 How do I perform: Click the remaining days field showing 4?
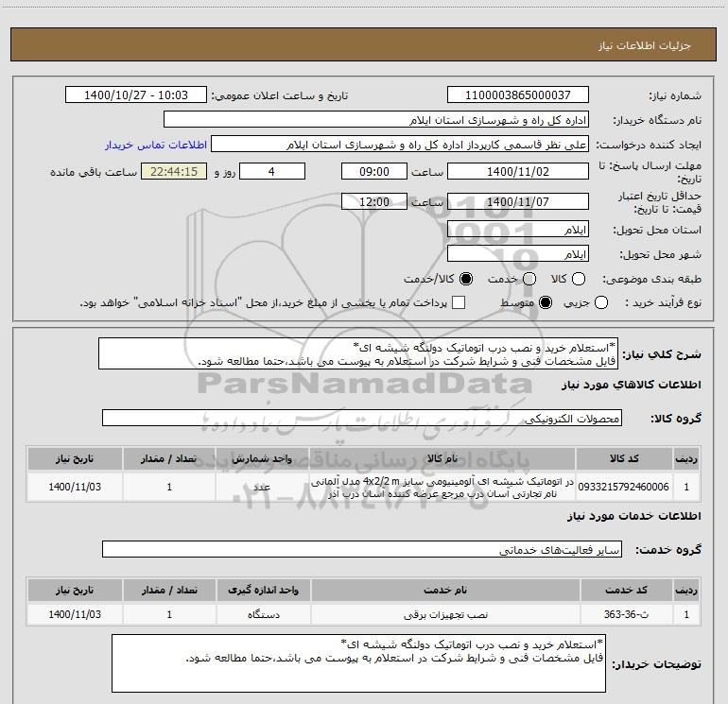[x=272, y=171]
